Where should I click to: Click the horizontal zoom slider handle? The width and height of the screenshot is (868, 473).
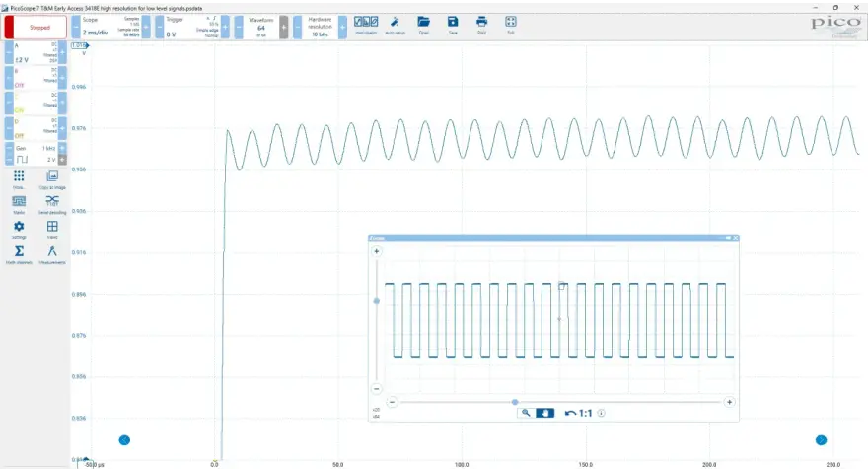pos(515,402)
